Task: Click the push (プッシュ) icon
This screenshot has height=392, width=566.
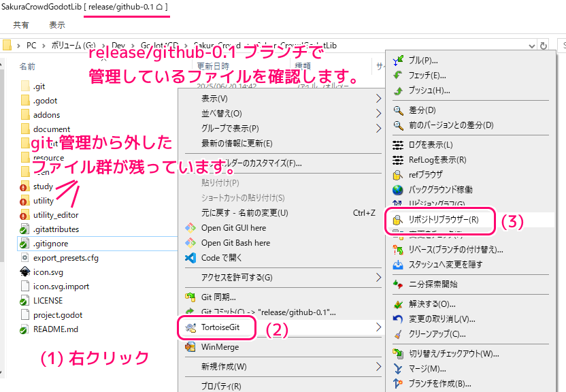Action: coord(398,91)
